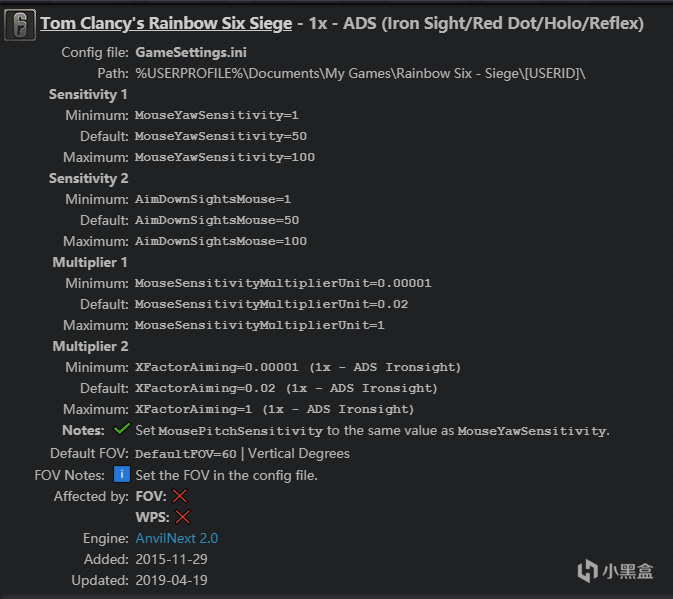Select the MouseYawSensitivity=50 default value

(x=221, y=136)
